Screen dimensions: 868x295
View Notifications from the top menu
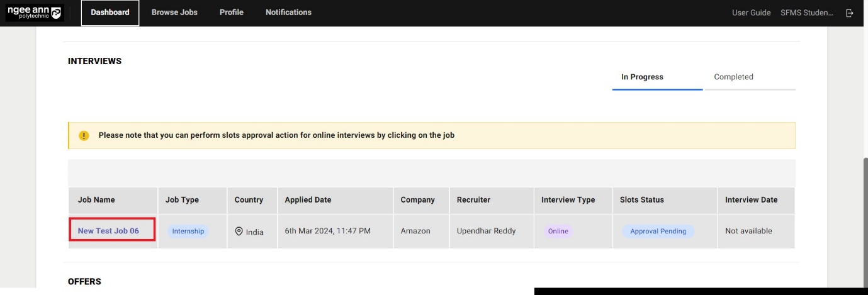(x=288, y=13)
